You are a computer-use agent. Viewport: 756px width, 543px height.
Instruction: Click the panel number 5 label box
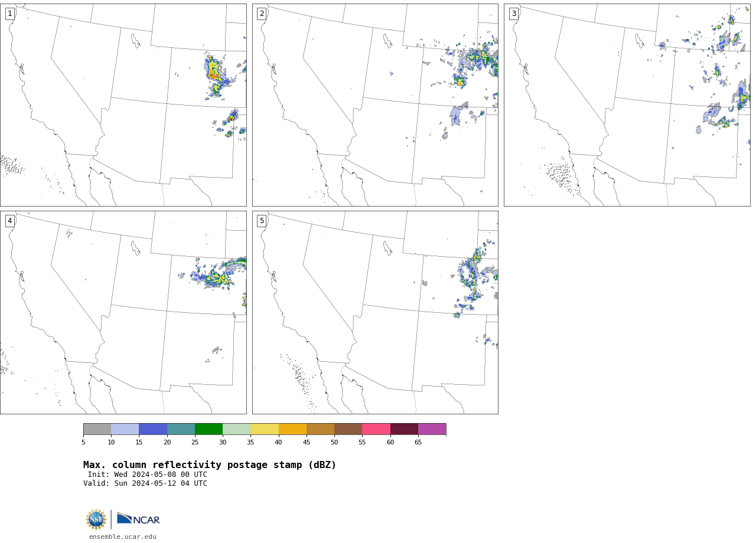coord(262,221)
